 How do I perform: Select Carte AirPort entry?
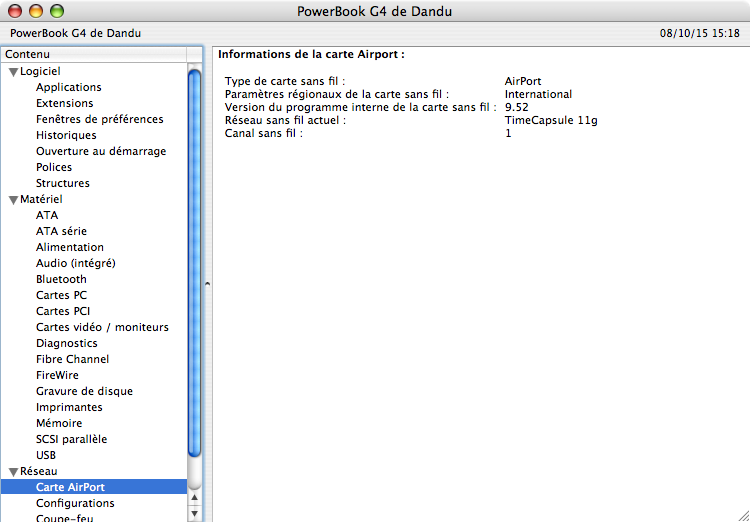pos(94,487)
